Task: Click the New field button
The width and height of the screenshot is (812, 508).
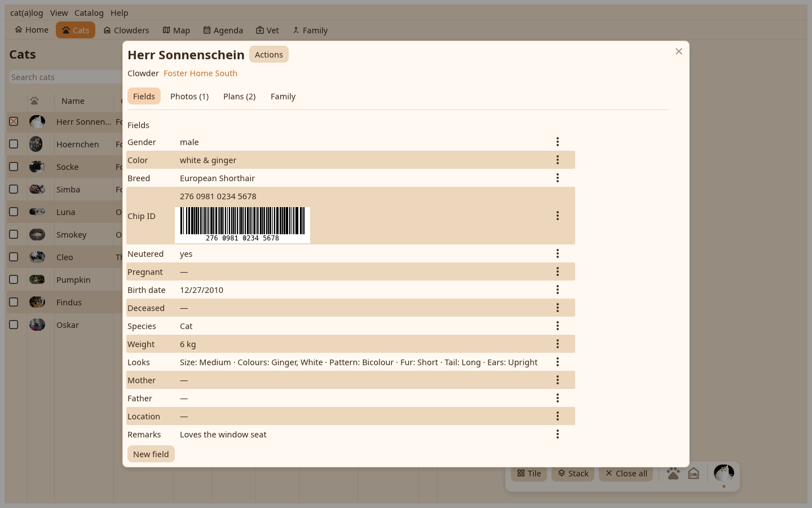Action: pyautogui.click(x=151, y=454)
